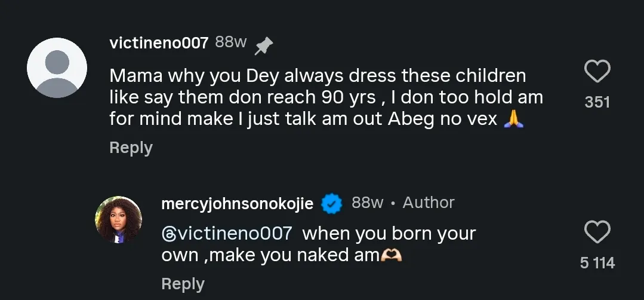Click the blue verified badge
This screenshot has height=300, width=644.
(x=332, y=204)
